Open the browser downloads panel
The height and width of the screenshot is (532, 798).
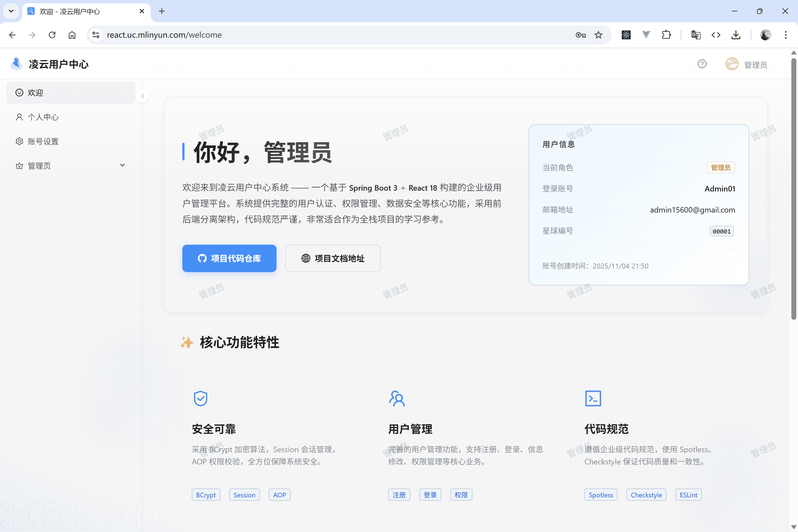(736, 35)
